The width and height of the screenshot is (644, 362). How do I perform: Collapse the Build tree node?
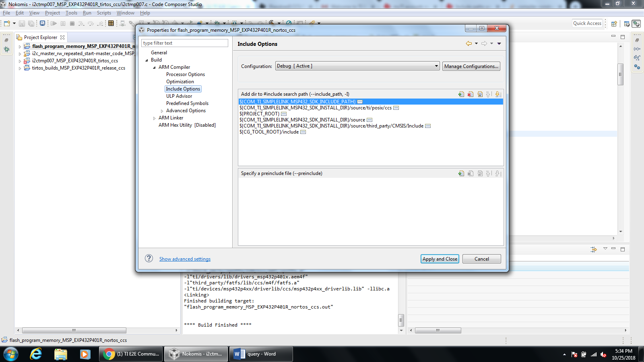147,60
